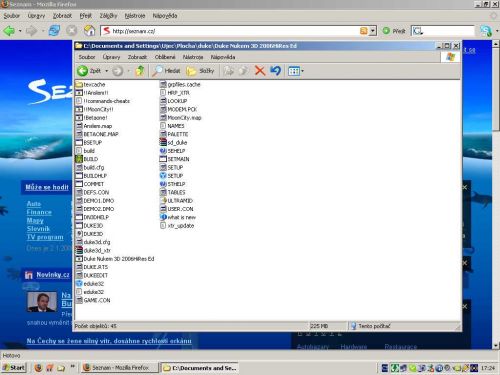Select the texcache folder
500x375 pixels.
90,84
